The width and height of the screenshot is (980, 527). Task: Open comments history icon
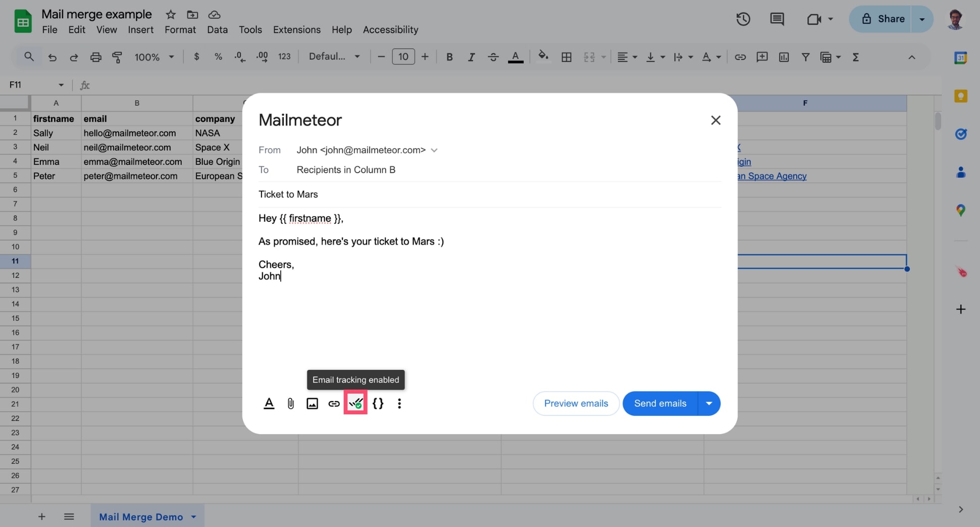pos(777,19)
